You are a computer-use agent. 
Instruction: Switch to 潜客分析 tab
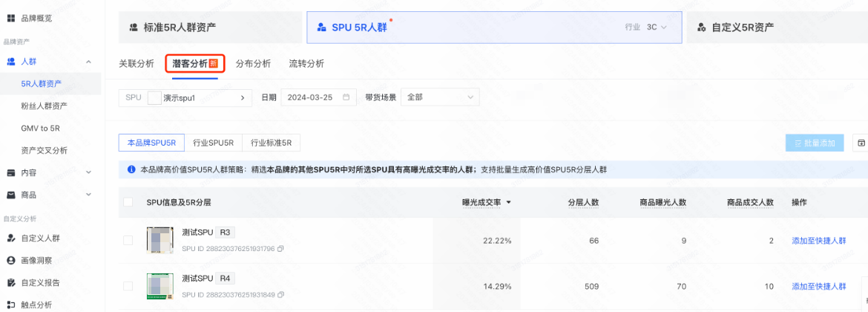pos(195,65)
